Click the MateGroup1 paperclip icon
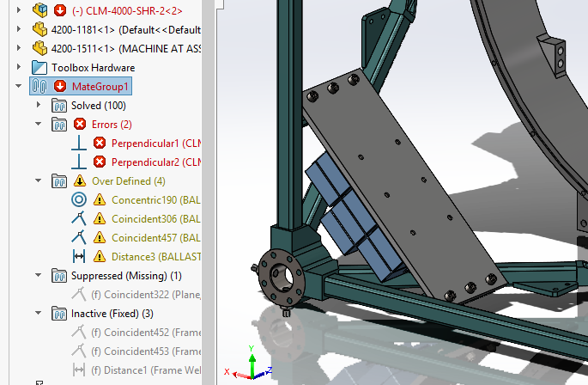588x385 pixels. (39, 86)
